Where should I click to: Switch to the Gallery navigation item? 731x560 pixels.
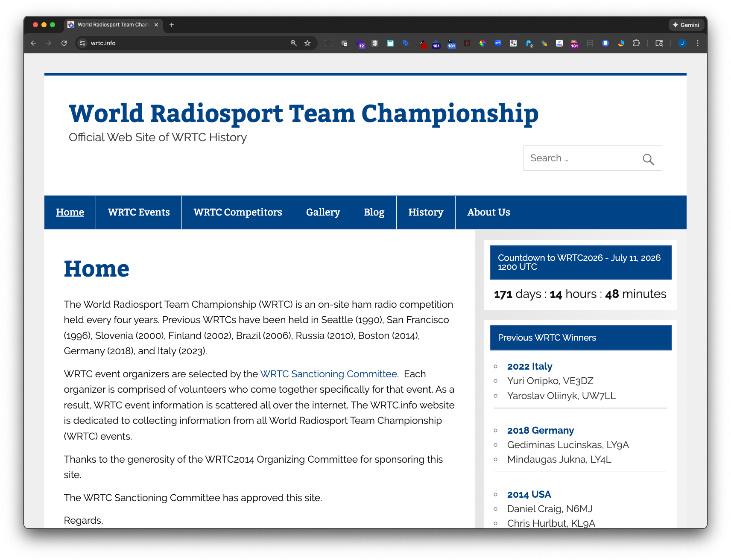pos(323,212)
